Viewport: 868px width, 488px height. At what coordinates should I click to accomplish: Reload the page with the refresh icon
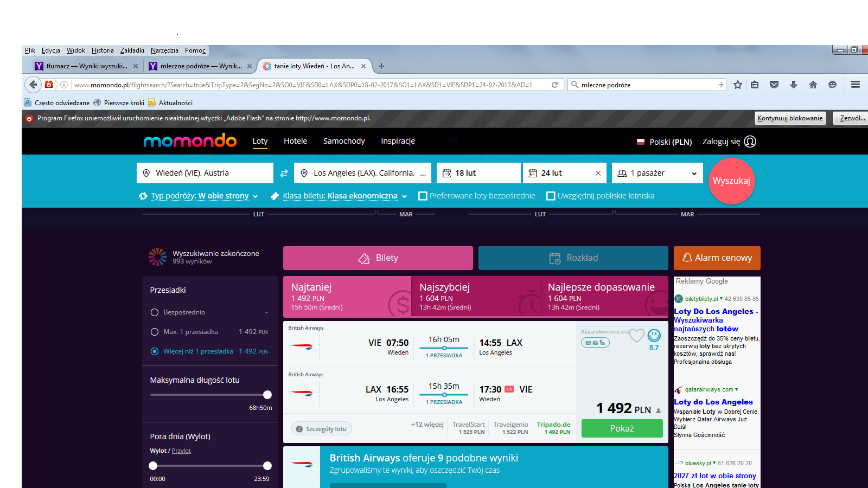[x=554, y=85]
